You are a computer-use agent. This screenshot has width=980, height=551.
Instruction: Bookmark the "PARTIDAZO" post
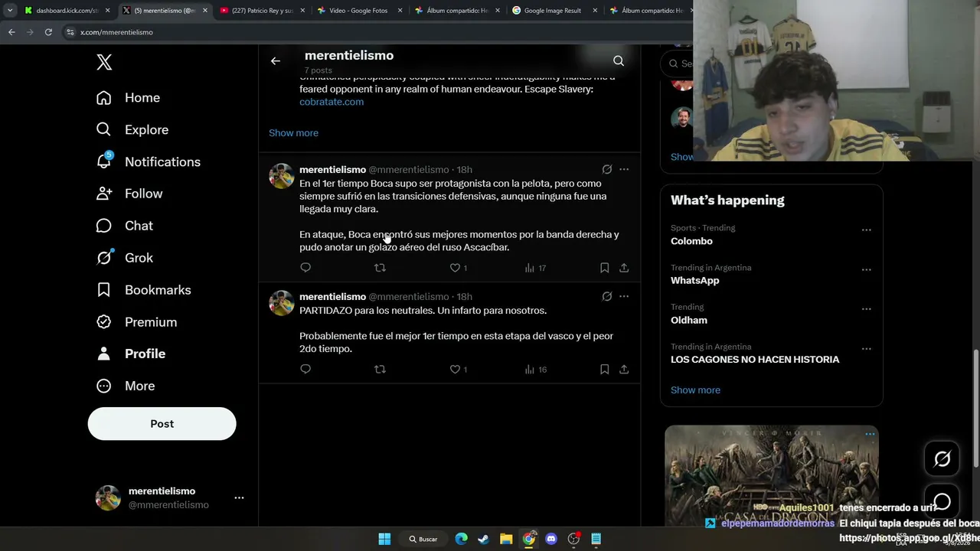pos(604,370)
